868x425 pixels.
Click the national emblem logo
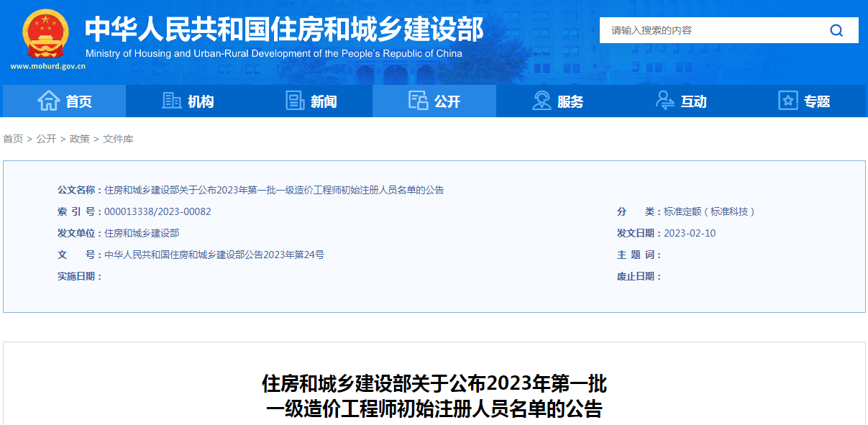pyautogui.click(x=45, y=34)
